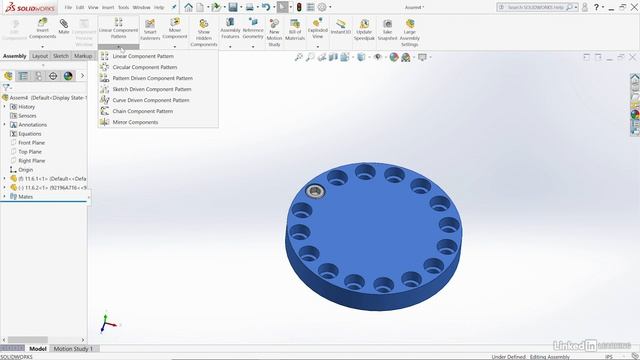Image resolution: width=640 pixels, height=360 pixels.
Task: Click the filter funnel icon in tree
Action: (6, 87)
